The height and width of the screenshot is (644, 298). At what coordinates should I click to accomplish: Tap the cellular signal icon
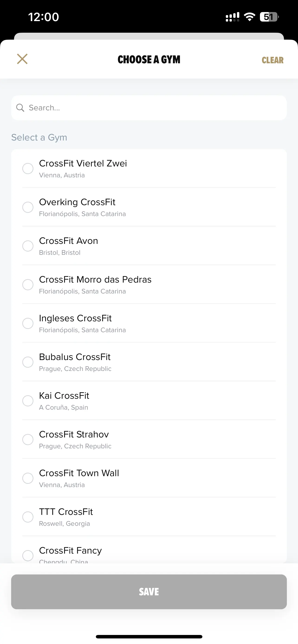pyautogui.click(x=233, y=17)
